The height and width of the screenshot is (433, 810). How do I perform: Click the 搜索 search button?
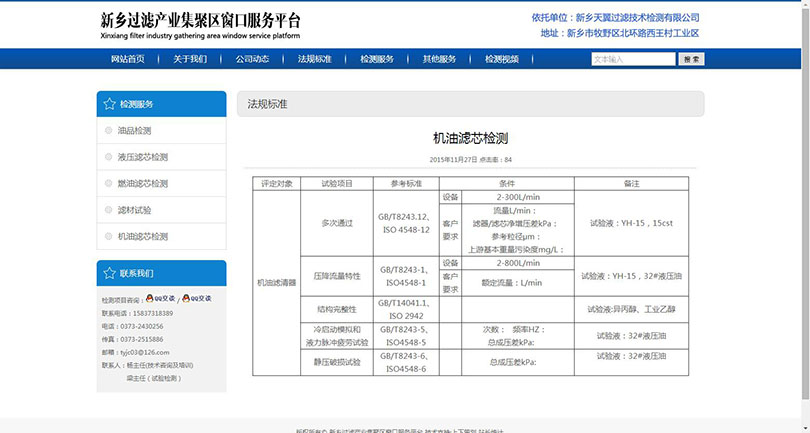tap(692, 60)
